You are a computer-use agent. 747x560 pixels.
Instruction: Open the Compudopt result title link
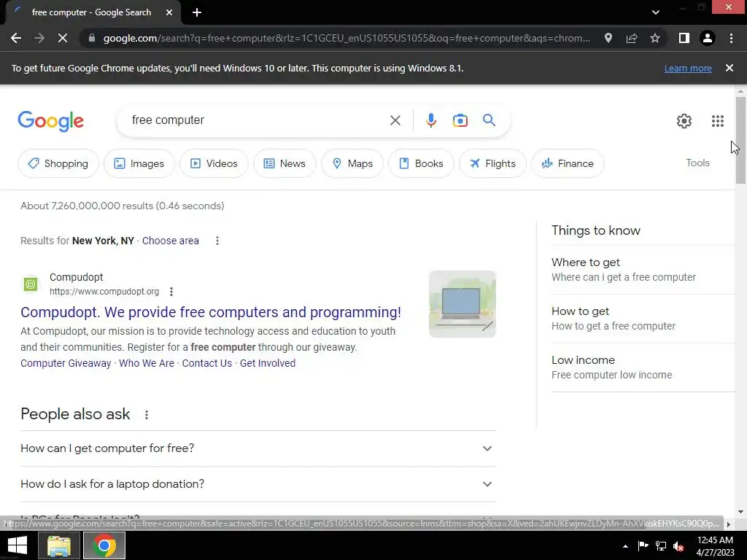(x=211, y=312)
